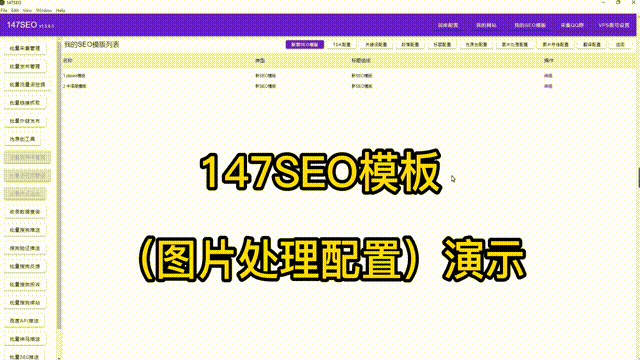Viewport: 640px width, 360px height.
Task: Click the purple 新增SEO模板 button
Action: point(304,44)
